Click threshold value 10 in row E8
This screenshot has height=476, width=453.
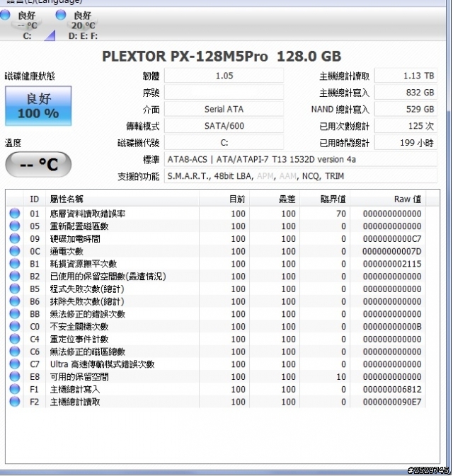(341, 376)
